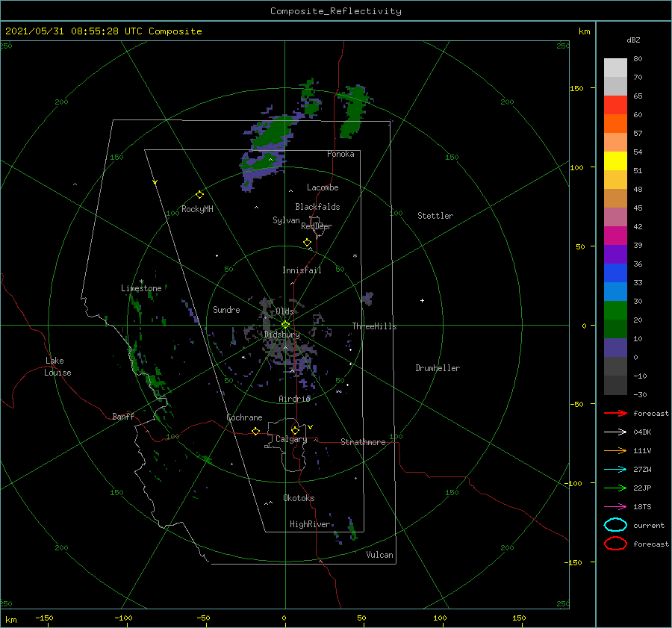Click the asterisk marker west of Stettler
This screenshot has height=628, width=672.
click(x=355, y=256)
